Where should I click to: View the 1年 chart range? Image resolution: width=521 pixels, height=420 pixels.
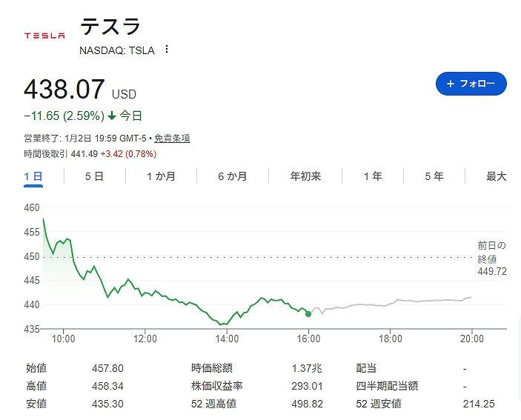(373, 176)
